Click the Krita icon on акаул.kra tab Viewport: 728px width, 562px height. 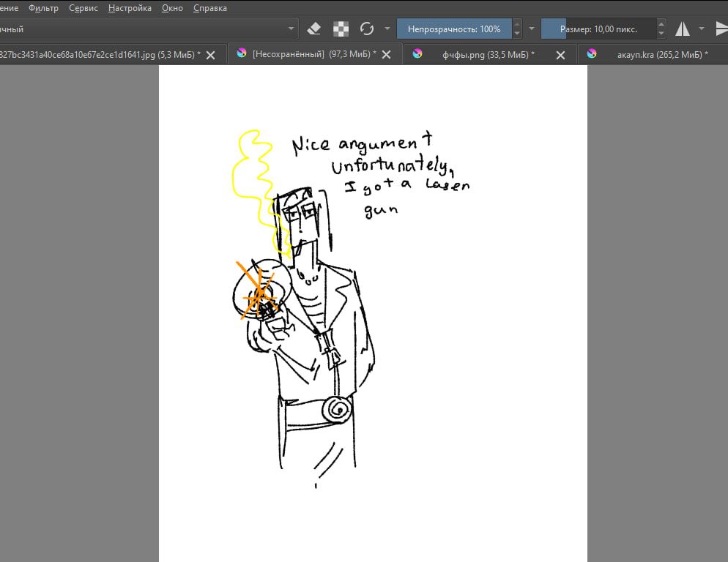pos(592,54)
